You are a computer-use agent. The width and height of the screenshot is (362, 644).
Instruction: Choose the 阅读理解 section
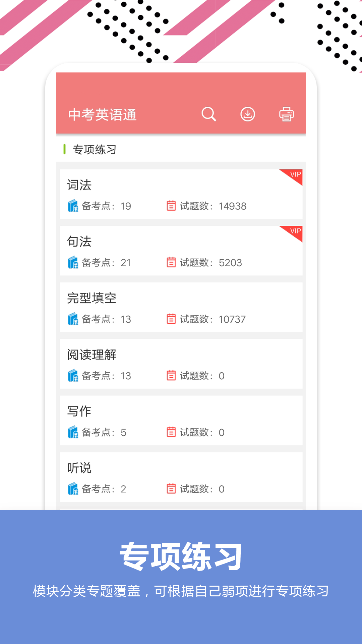point(92,355)
